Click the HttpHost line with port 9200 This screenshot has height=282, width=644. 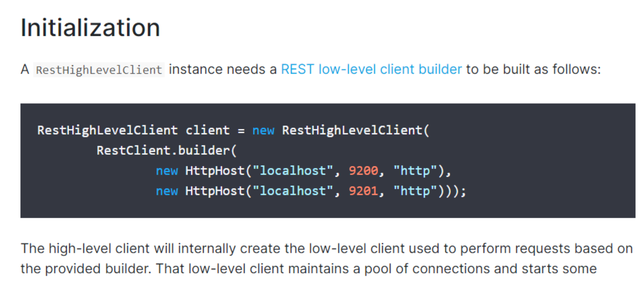click(303, 171)
